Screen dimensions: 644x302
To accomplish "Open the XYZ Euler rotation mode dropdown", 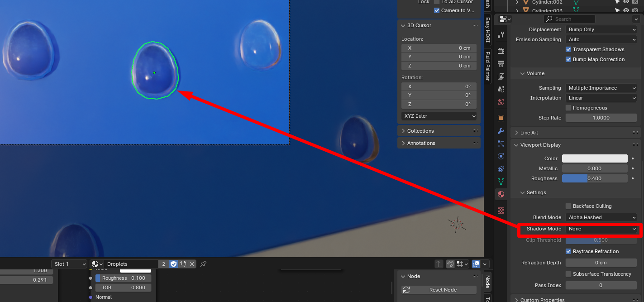I will tap(439, 116).
